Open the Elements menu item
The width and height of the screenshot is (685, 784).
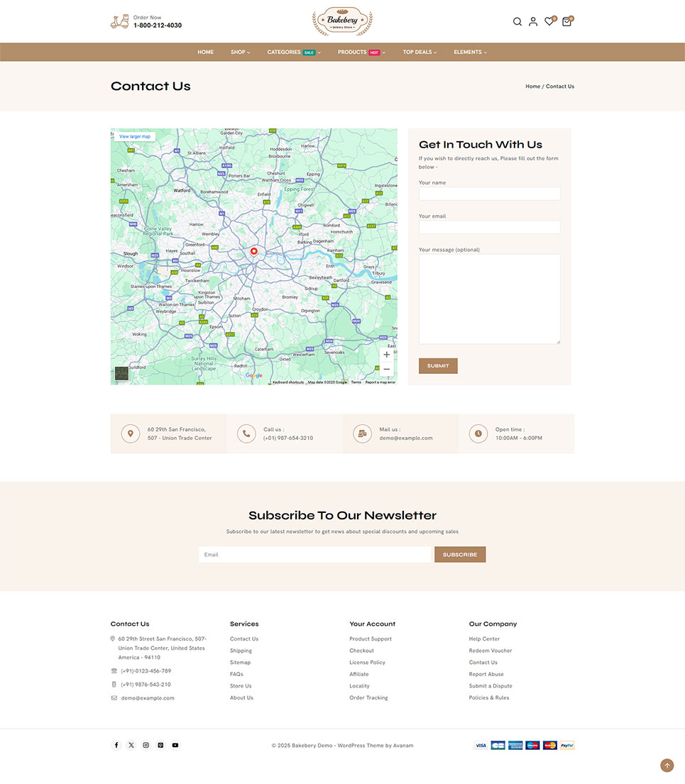coord(470,53)
